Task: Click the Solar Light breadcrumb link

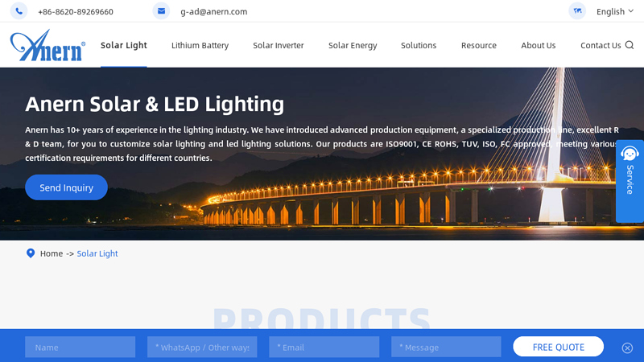Action: [x=97, y=253]
